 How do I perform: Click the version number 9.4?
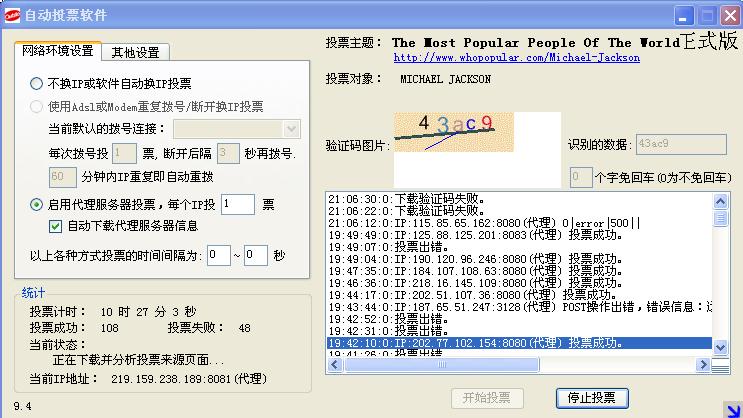[x=22, y=406]
